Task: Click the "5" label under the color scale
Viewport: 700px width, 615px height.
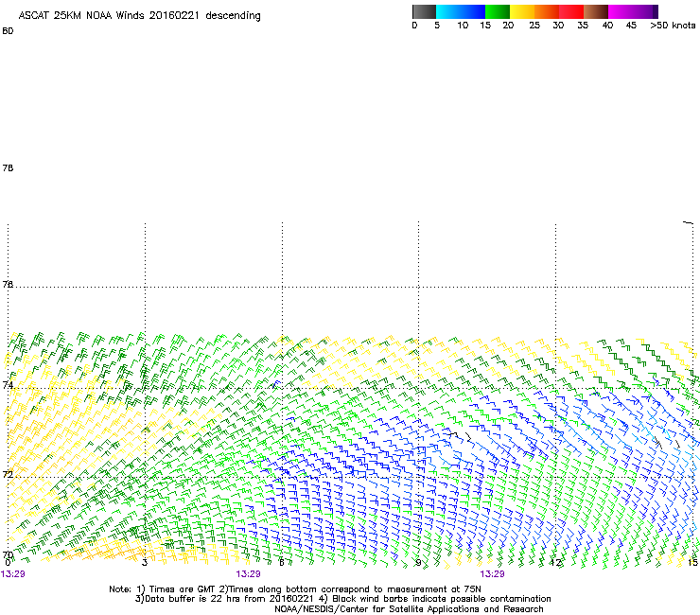Action: click(437, 26)
